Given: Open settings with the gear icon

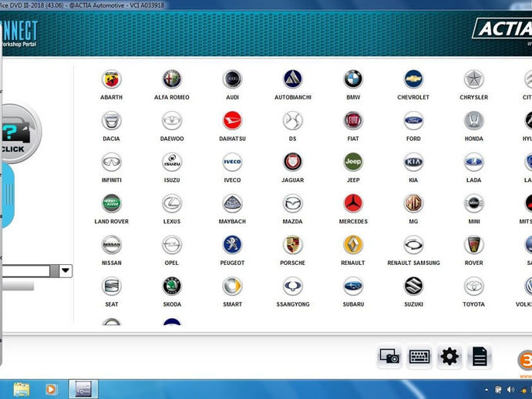Looking at the screenshot, I should pyautogui.click(x=450, y=357).
